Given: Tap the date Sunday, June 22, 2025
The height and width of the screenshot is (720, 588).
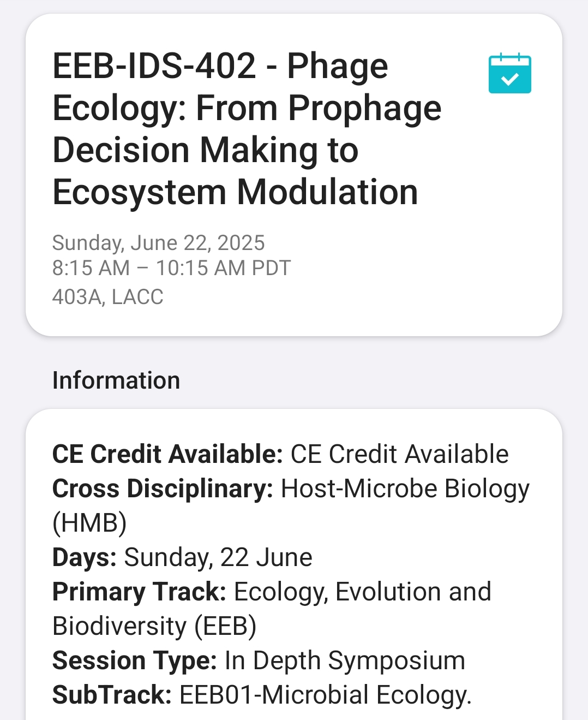Looking at the screenshot, I should pyautogui.click(x=158, y=243).
